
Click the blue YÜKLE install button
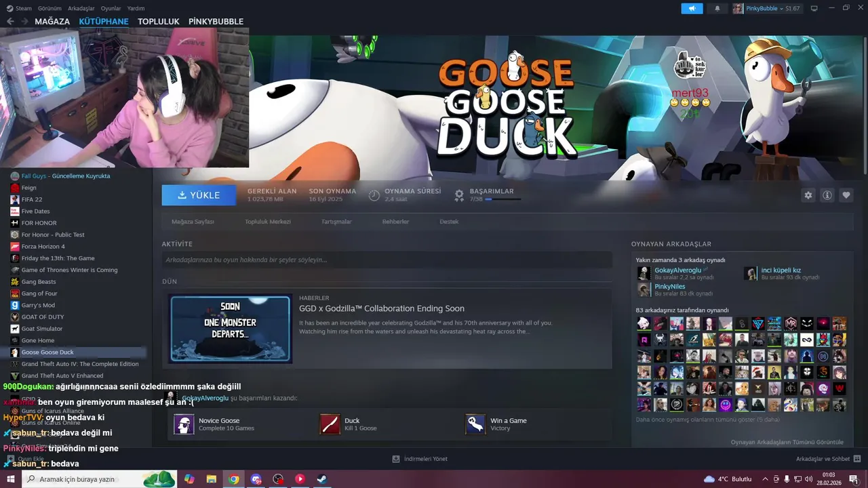click(x=199, y=195)
